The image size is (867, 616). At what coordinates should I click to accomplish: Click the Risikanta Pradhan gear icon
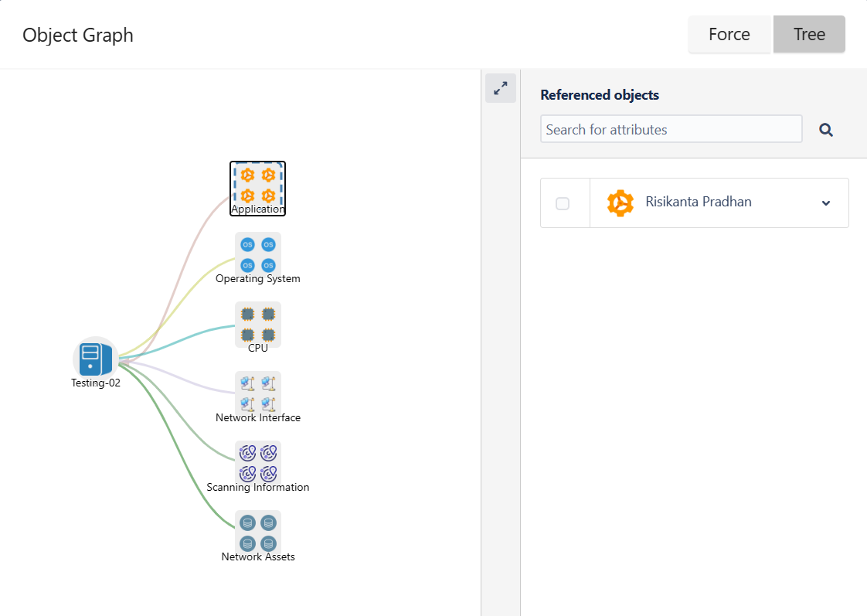620,202
